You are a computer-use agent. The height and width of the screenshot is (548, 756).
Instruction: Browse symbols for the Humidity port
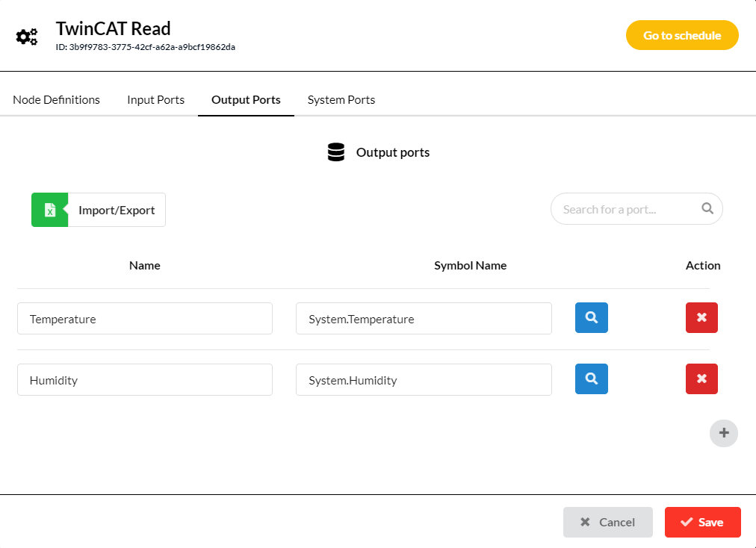(591, 379)
